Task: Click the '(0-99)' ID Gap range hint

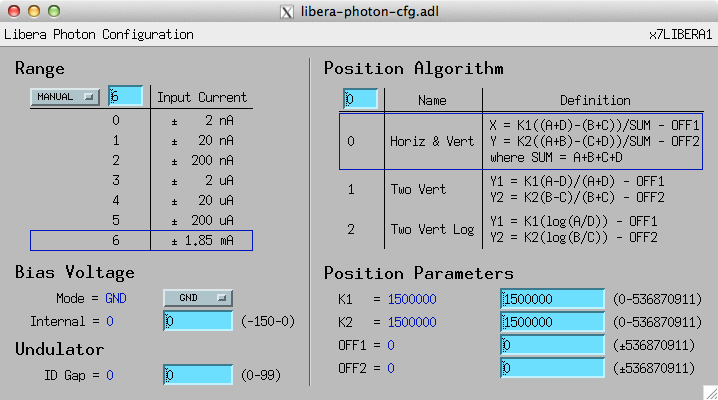Action: 261,375
